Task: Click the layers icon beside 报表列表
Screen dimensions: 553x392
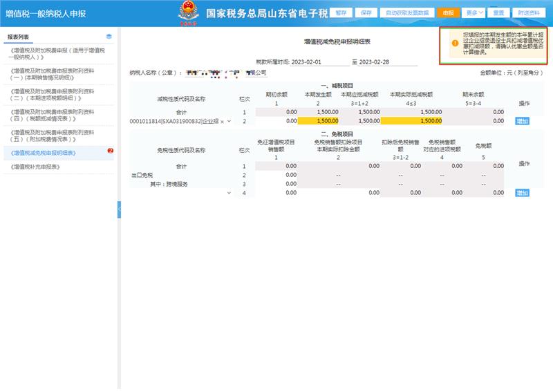Action: 109,37
